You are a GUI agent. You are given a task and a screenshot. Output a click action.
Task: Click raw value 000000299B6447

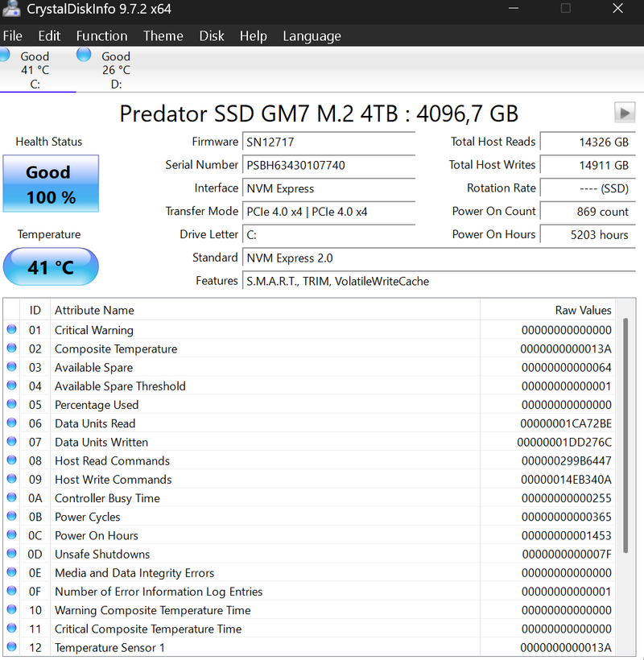566,461
